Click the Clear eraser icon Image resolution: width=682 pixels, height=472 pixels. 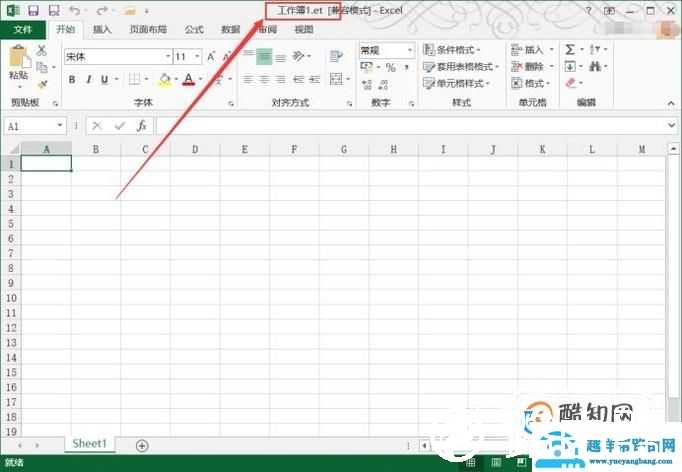click(x=571, y=83)
